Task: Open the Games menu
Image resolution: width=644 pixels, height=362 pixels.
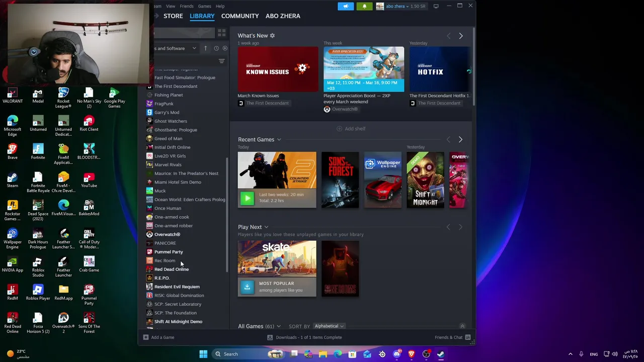Action: pyautogui.click(x=204, y=6)
